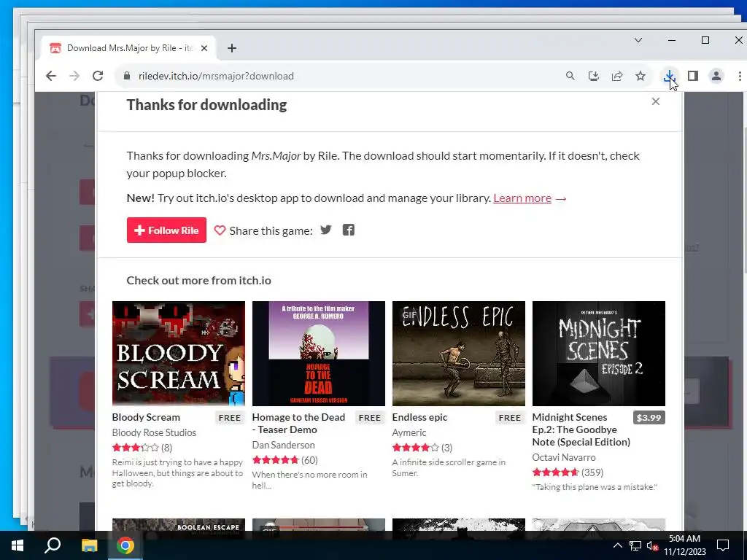This screenshot has width=747, height=560.
Task: Open Chrome three-dot menu
Action: 740,76
